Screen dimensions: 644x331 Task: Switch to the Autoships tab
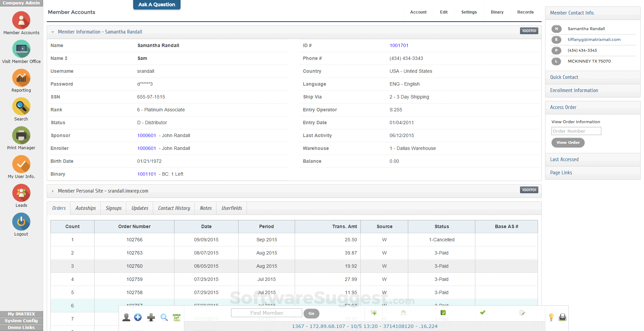click(85, 208)
